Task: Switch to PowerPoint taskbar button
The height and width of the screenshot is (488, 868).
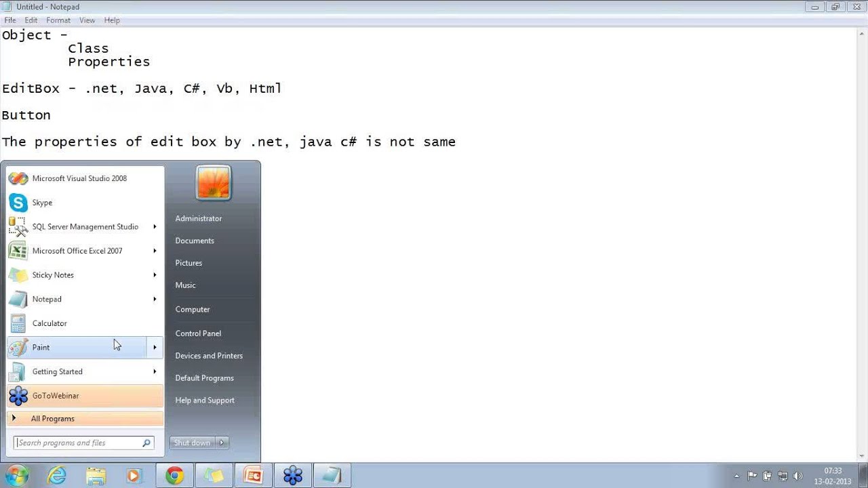Action: 254,476
